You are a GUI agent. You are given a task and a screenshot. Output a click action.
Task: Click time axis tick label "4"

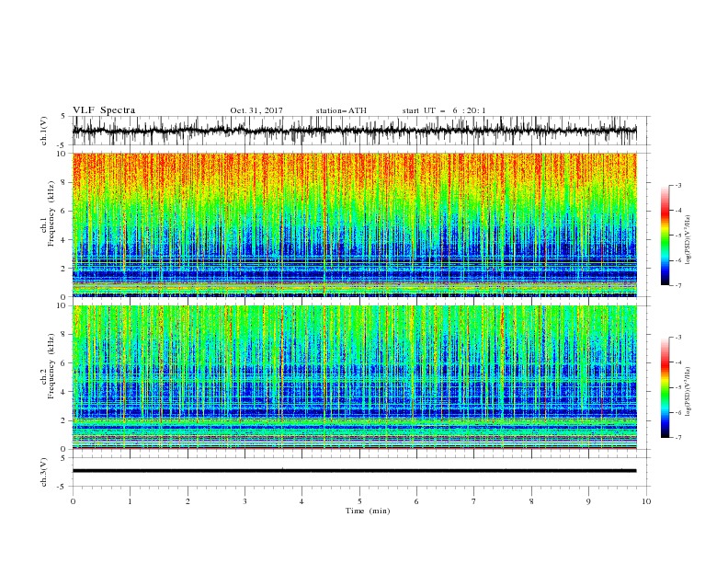[x=301, y=501]
